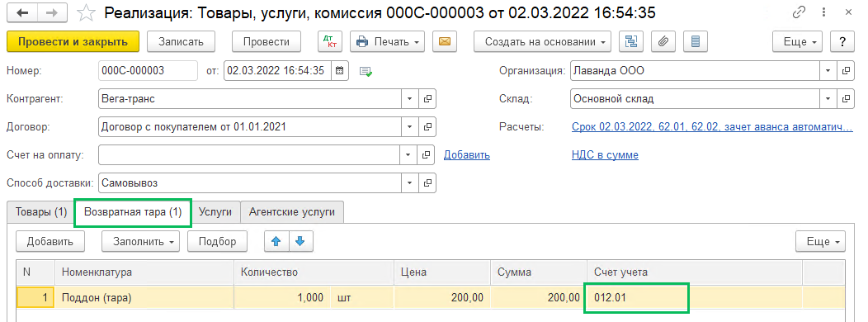The image size is (868, 322).
Task: Expand Способ доставки dropdown list
Action: (409, 183)
